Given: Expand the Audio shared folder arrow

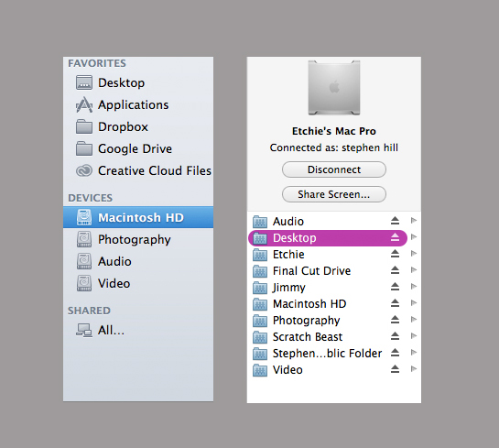Looking at the screenshot, I should coord(414,221).
